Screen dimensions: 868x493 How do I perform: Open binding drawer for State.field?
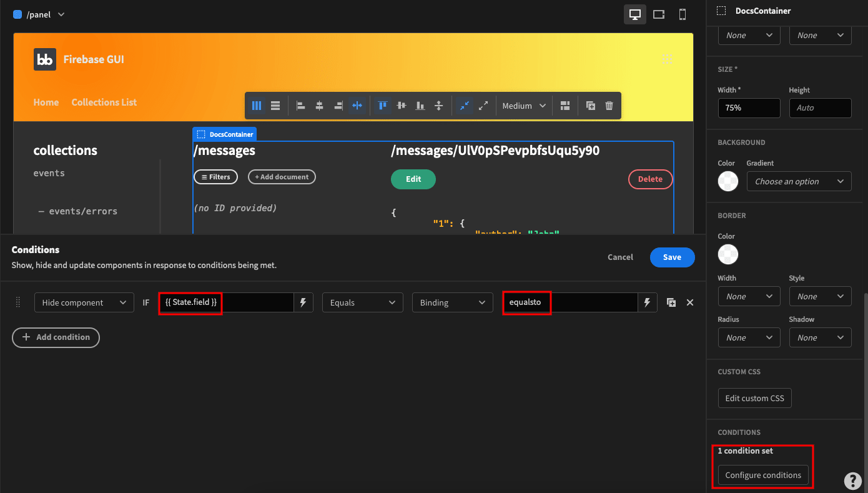click(x=303, y=302)
